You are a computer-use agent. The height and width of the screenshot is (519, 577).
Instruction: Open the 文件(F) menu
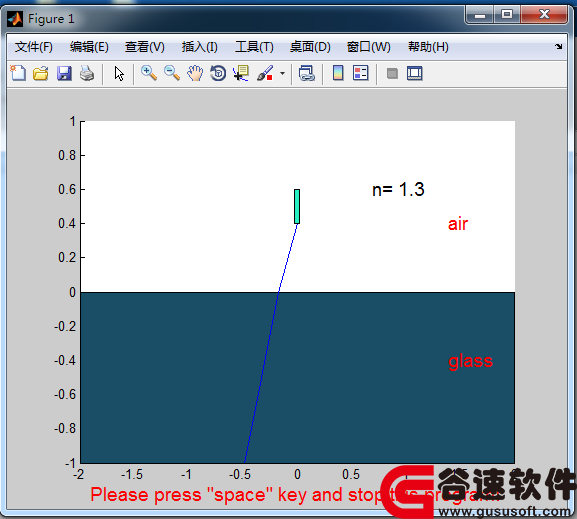[x=34, y=47]
